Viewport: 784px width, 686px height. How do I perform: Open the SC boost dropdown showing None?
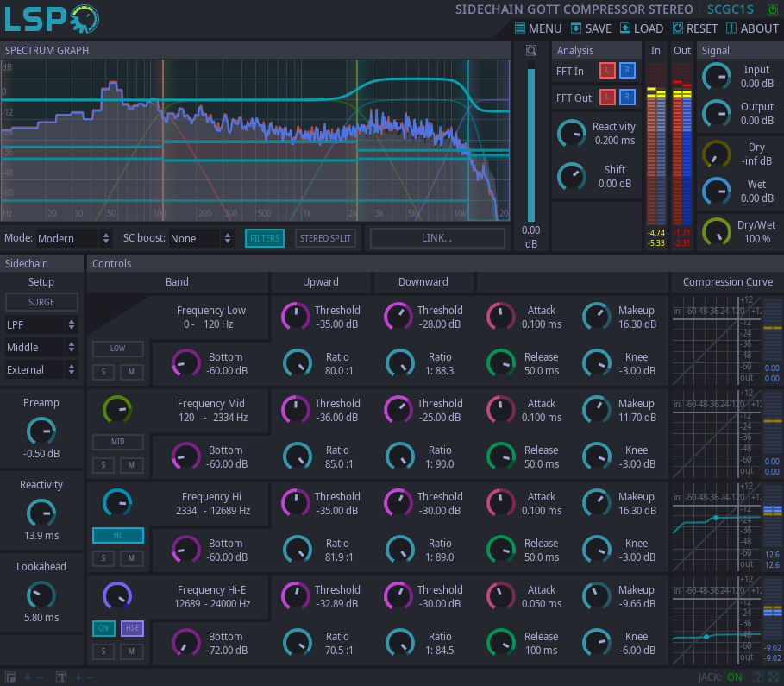pyautogui.click(x=200, y=238)
